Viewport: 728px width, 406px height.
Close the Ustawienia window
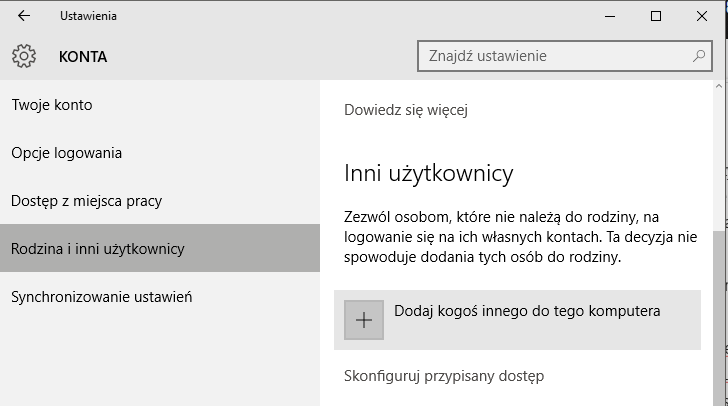[x=702, y=16]
